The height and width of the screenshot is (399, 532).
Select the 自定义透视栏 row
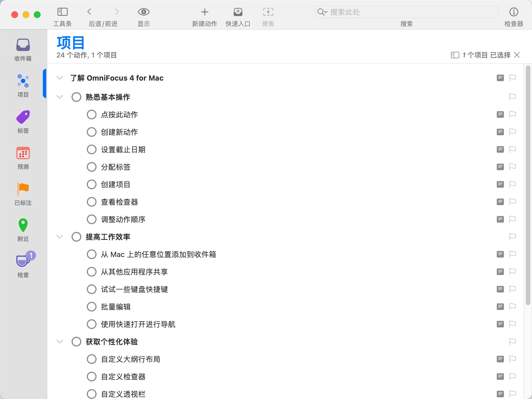pos(286,394)
